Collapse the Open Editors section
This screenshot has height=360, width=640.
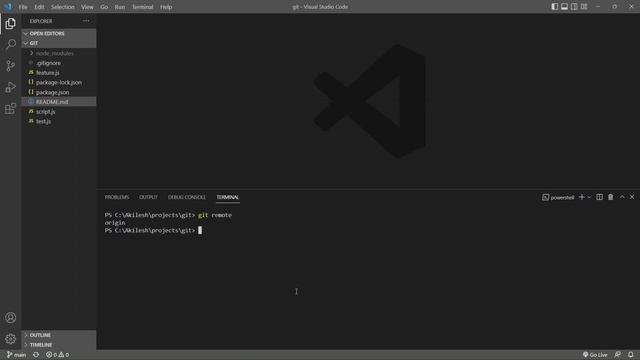[x=59, y=33]
